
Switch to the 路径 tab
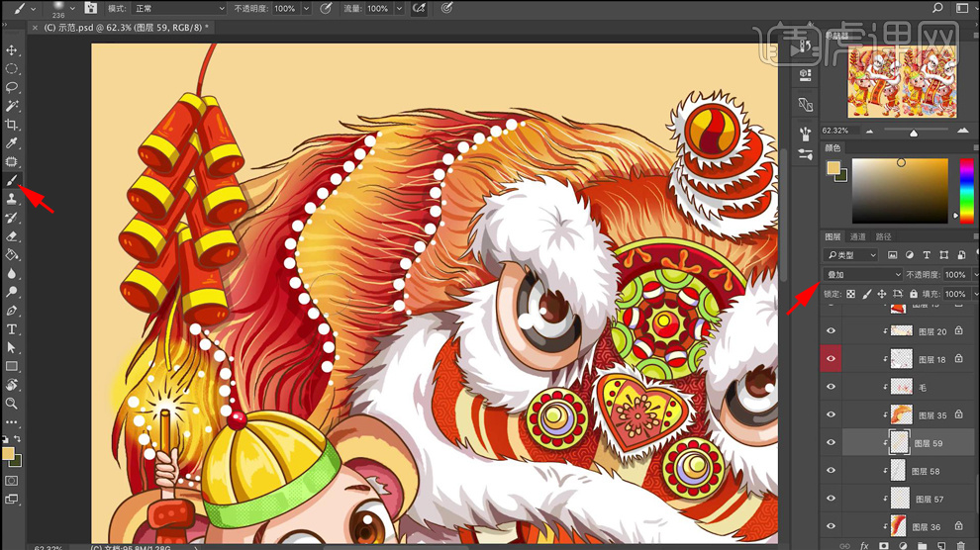click(884, 236)
